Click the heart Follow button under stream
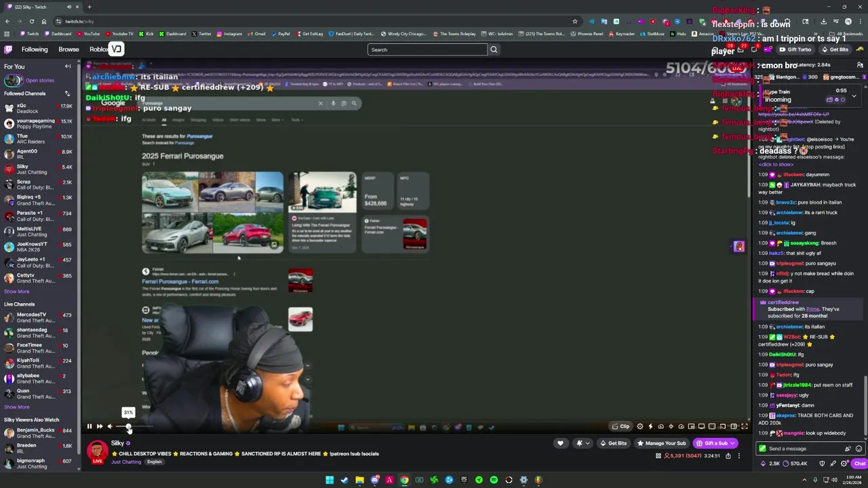This screenshot has width=868, height=488. tap(560, 443)
